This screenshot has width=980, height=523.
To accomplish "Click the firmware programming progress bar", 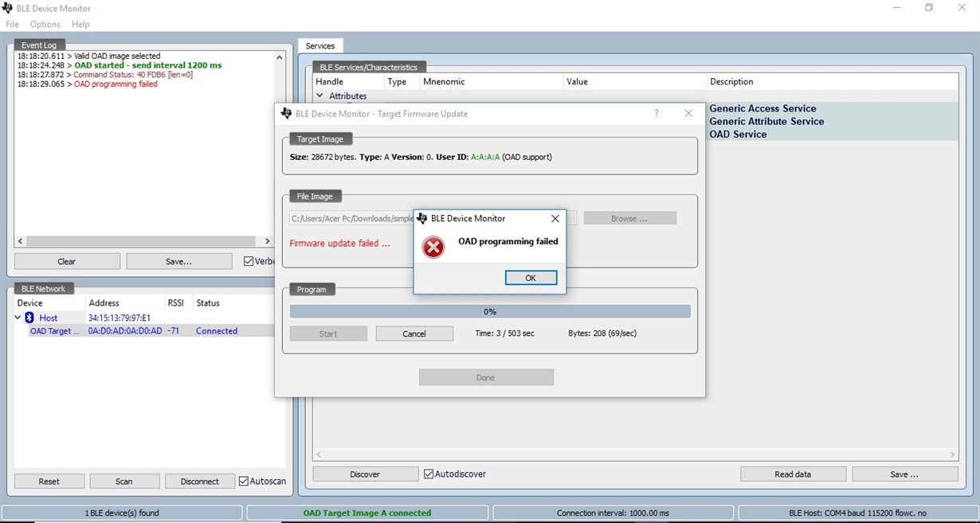I will [x=490, y=312].
